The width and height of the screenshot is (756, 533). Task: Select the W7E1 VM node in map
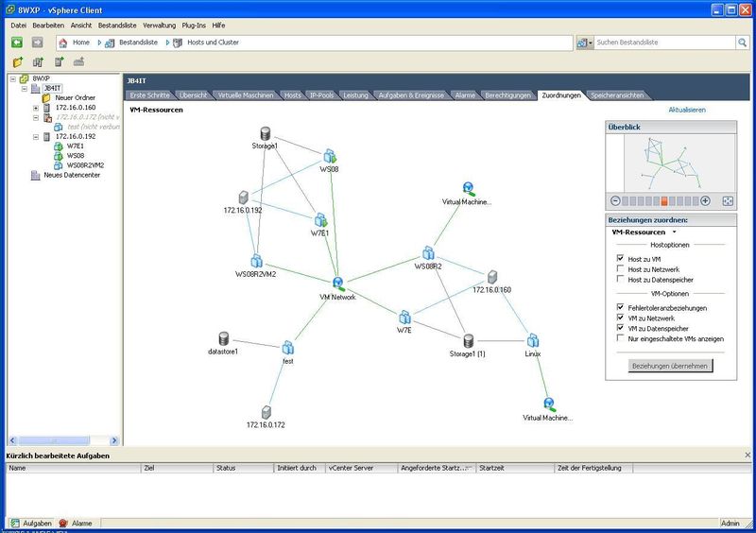[320, 220]
